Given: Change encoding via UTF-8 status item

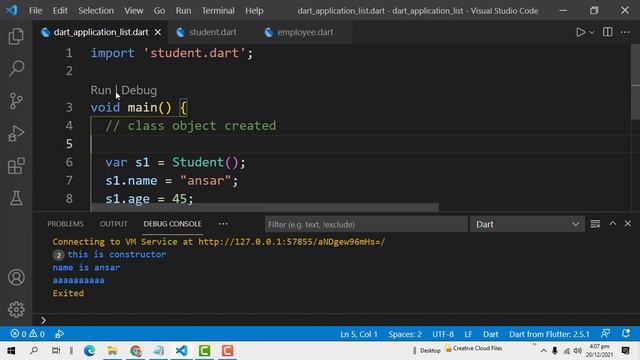Looking at the screenshot, I should 443,334.
